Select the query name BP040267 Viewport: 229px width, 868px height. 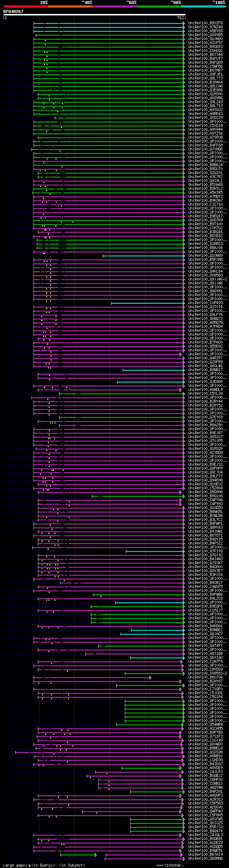click(x=14, y=11)
